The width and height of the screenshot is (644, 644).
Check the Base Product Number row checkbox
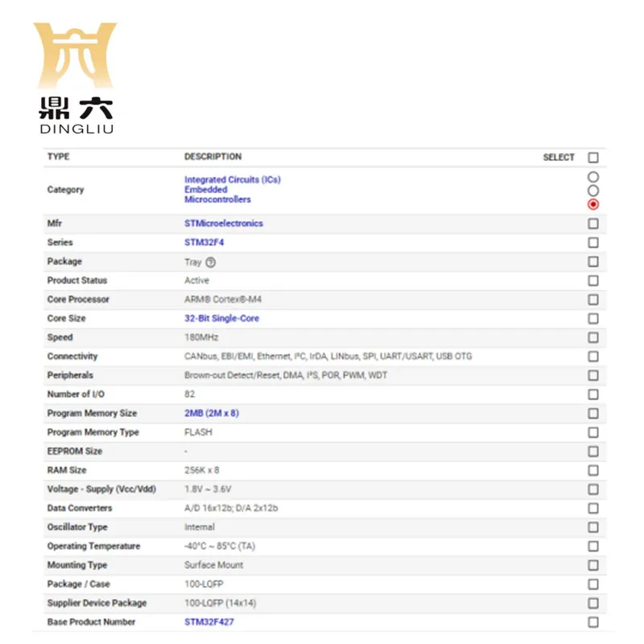point(592,621)
